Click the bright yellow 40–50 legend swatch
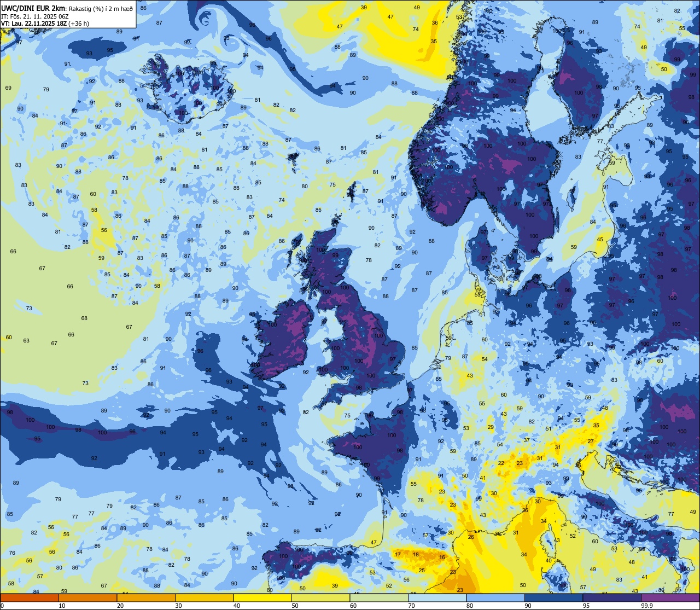Screen dimensions: 700x610 click(262, 597)
